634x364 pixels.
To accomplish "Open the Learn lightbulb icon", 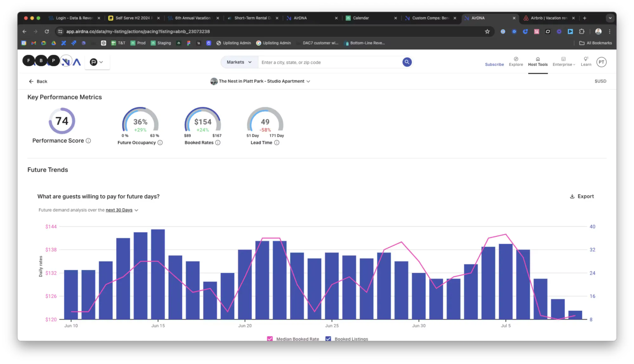I will point(586,59).
